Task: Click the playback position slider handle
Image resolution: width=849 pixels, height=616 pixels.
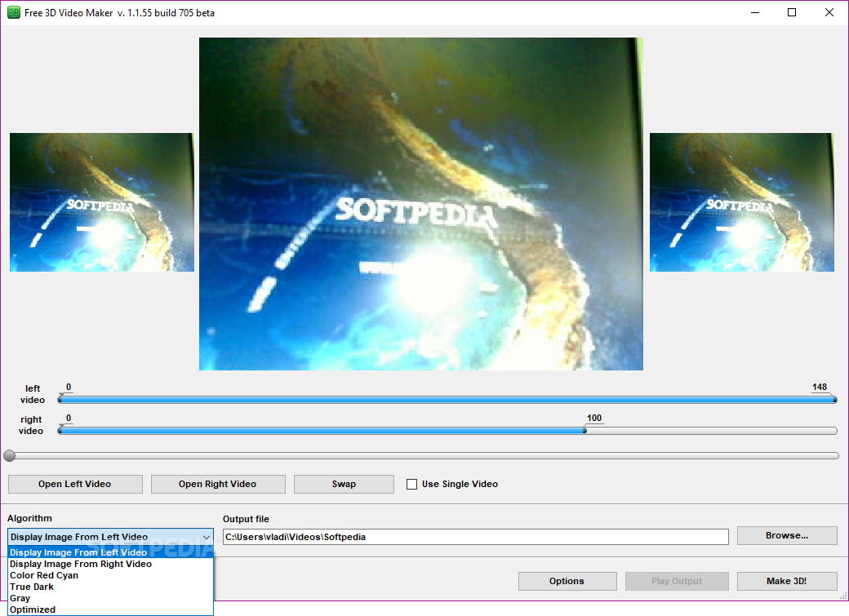Action: [9, 456]
